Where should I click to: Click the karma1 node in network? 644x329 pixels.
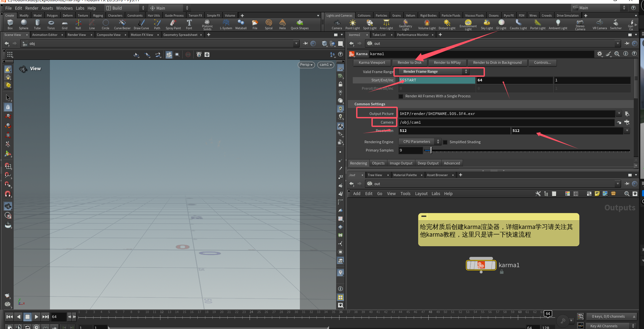[481, 265]
